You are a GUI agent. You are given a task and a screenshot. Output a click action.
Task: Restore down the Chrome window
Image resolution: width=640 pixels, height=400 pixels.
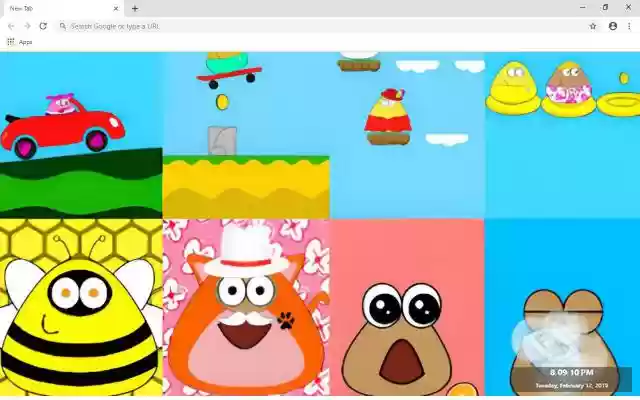point(605,7)
